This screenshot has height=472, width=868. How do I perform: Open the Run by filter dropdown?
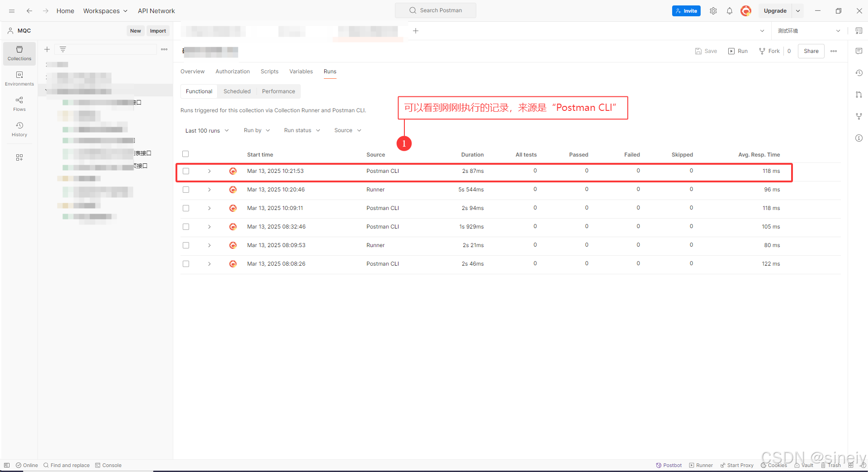click(x=257, y=130)
